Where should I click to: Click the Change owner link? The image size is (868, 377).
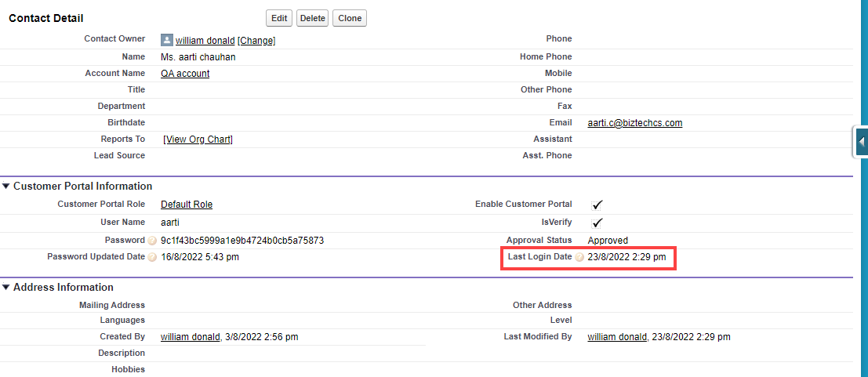click(x=256, y=40)
